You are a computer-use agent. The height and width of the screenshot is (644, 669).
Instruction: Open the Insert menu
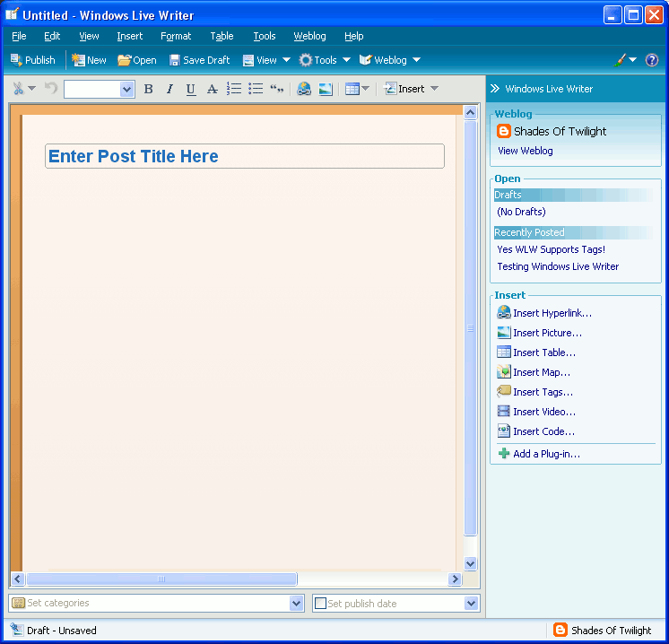[x=130, y=36]
